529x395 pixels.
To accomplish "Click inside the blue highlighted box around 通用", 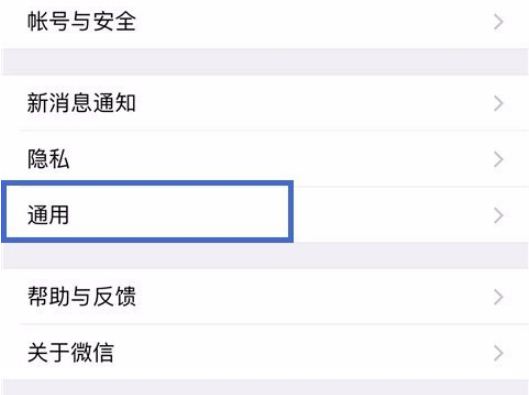I will (x=147, y=211).
